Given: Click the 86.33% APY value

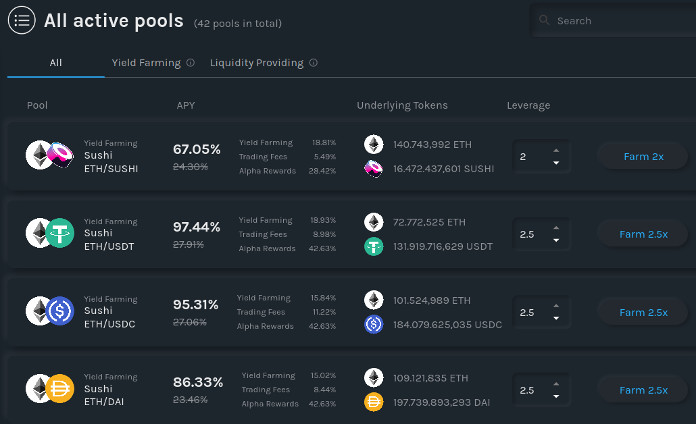Looking at the screenshot, I should (x=198, y=382).
